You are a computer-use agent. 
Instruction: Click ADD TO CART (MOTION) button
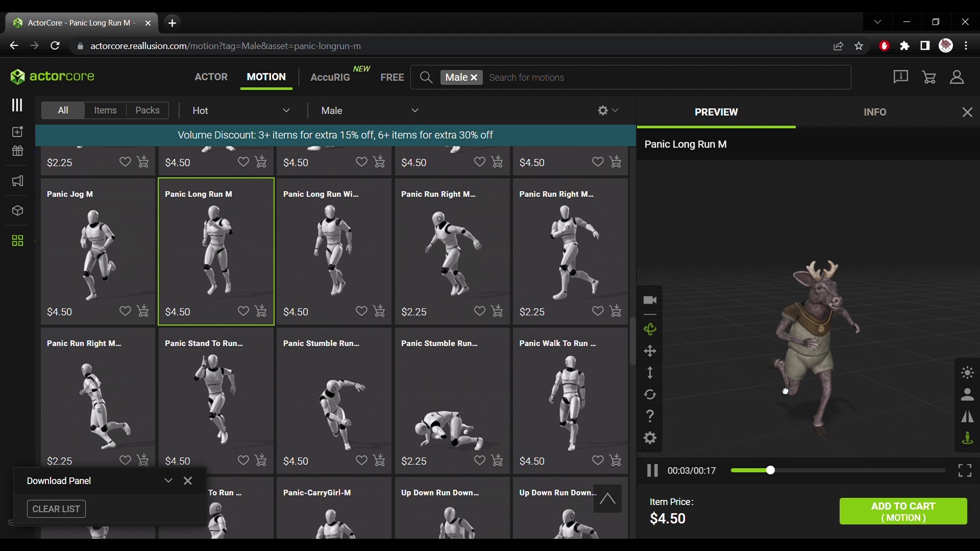point(903,511)
